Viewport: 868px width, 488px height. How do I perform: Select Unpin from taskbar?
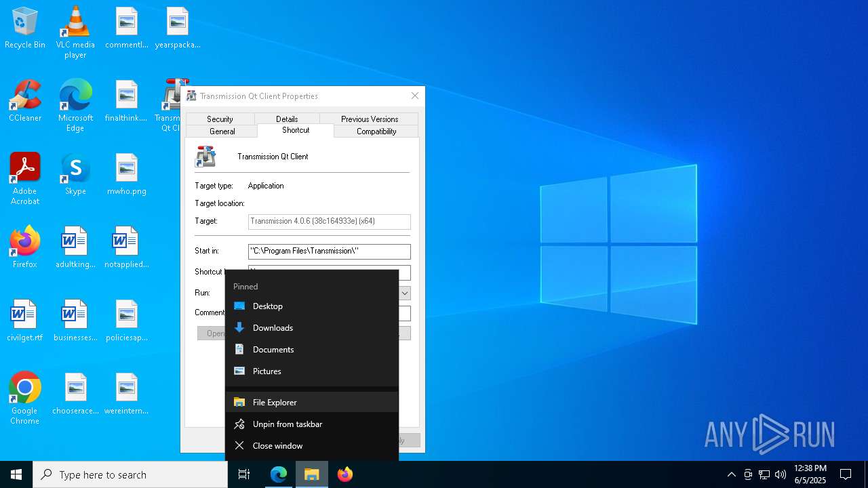[312, 424]
